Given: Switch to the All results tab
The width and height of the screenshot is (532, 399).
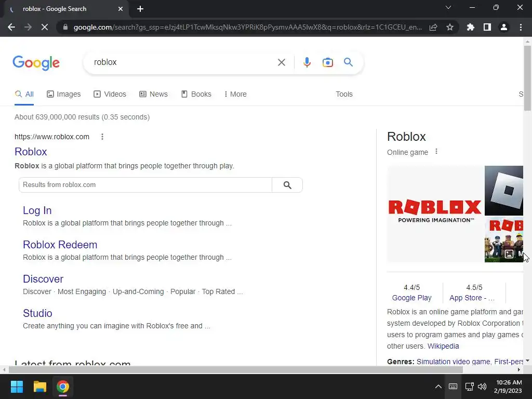Looking at the screenshot, I should 24,94.
